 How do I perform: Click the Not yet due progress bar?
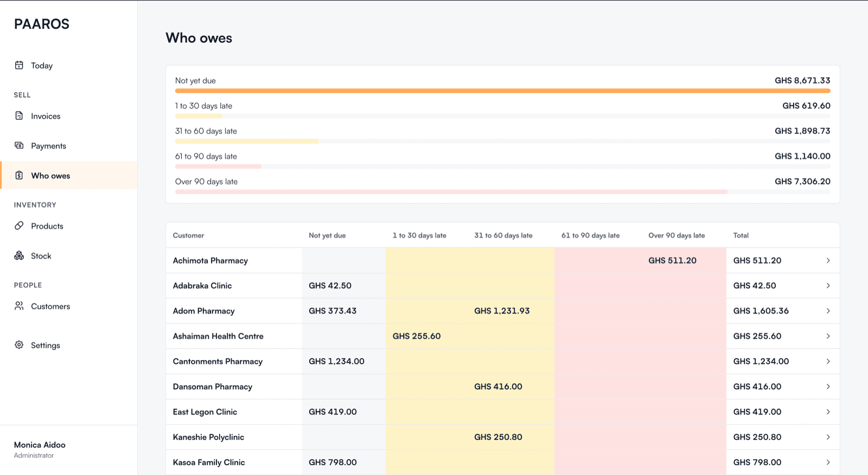click(x=503, y=91)
